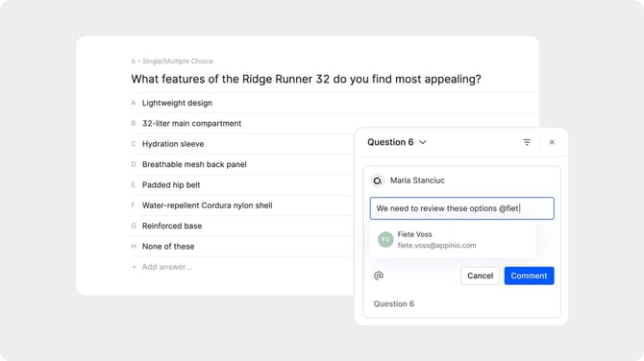Screen dimensions: 644x361
Task: Select Fiete Voss mention suggestion
Action: click(x=453, y=240)
